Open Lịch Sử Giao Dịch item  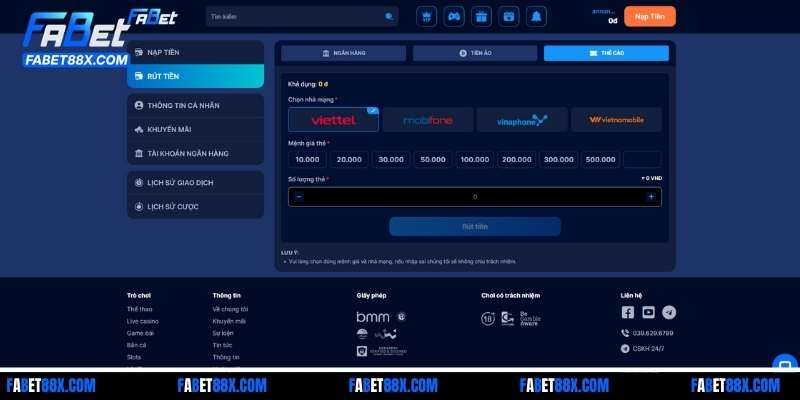[195, 183]
